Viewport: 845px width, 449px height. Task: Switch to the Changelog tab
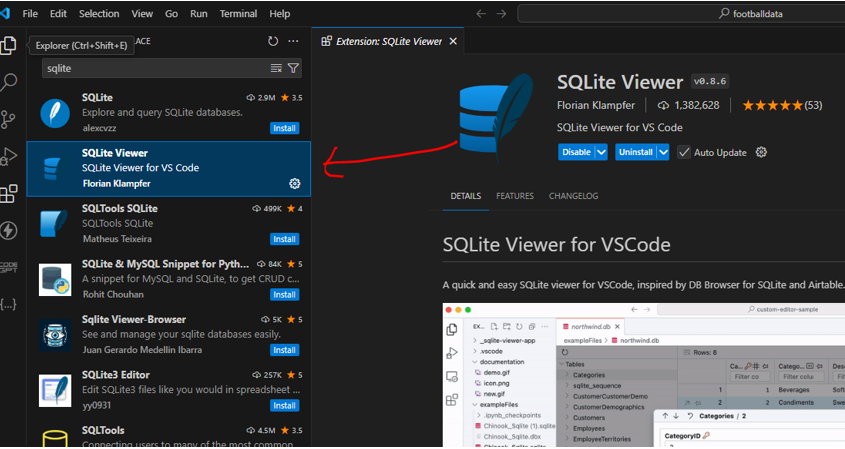pyautogui.click(x=573, y=196)
